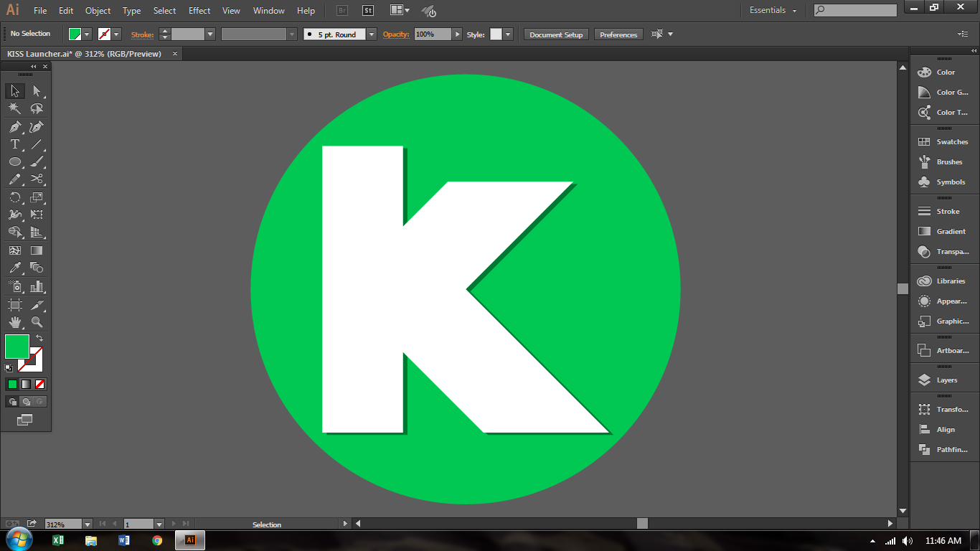Click the search field in the application bar
The width and height of the screenshot is (980, 551).
tap(854, 10)
